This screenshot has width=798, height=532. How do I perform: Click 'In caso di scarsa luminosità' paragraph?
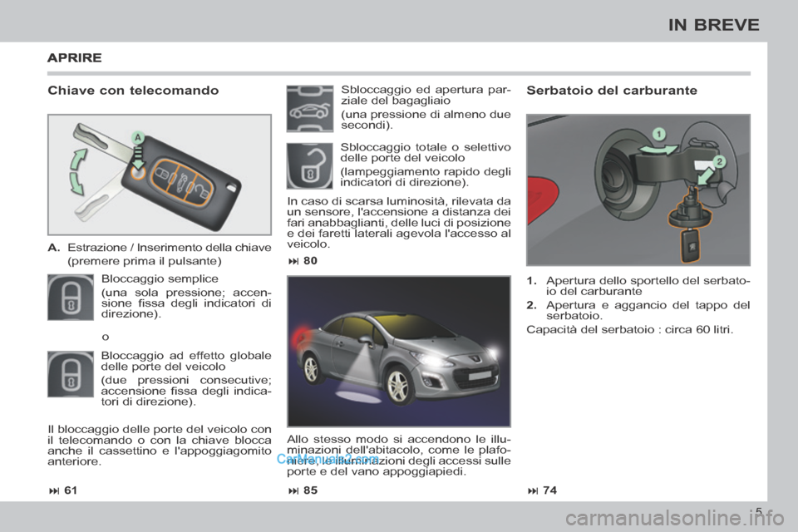399,223
